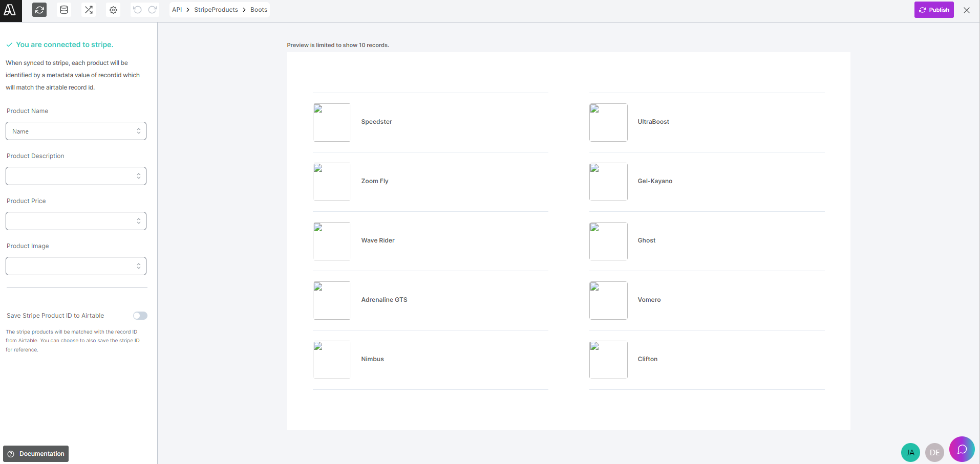Click the Nimbus product thumbnail
The height and width of the screenshot is (464, 980).
tap(332, 360)
